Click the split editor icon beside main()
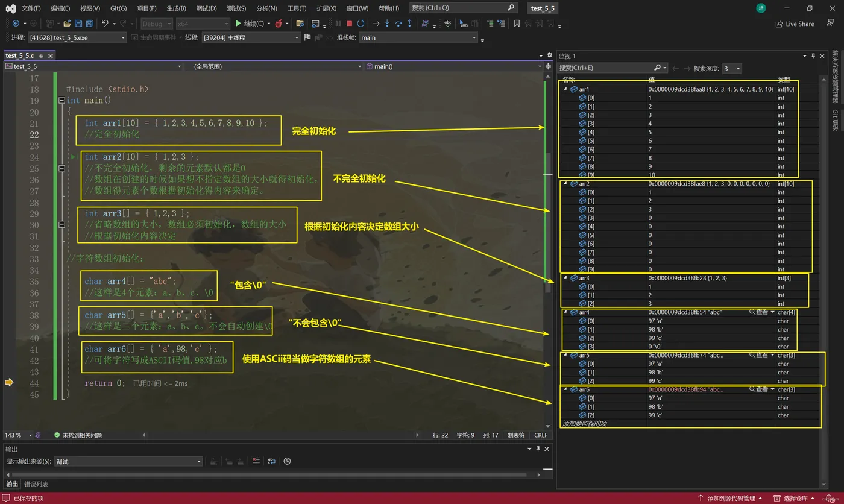Screen dimensions: 844x504 548,66
